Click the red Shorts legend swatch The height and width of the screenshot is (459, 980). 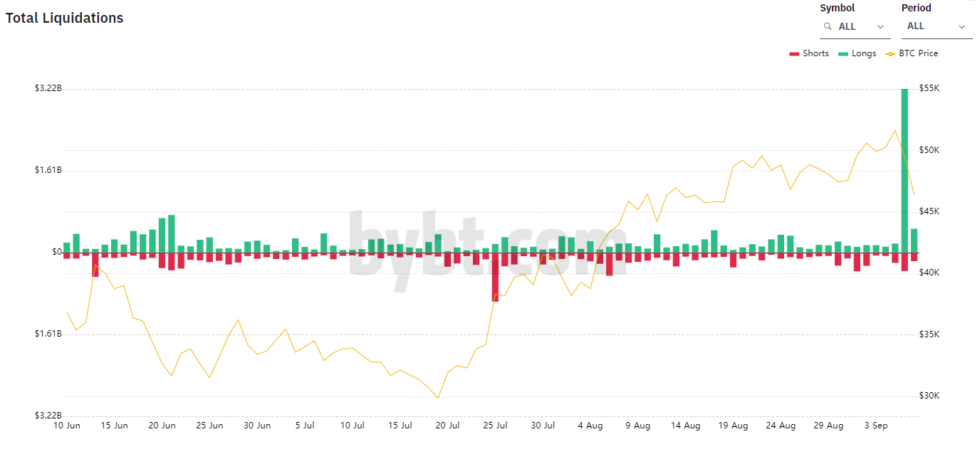[794, 53]
